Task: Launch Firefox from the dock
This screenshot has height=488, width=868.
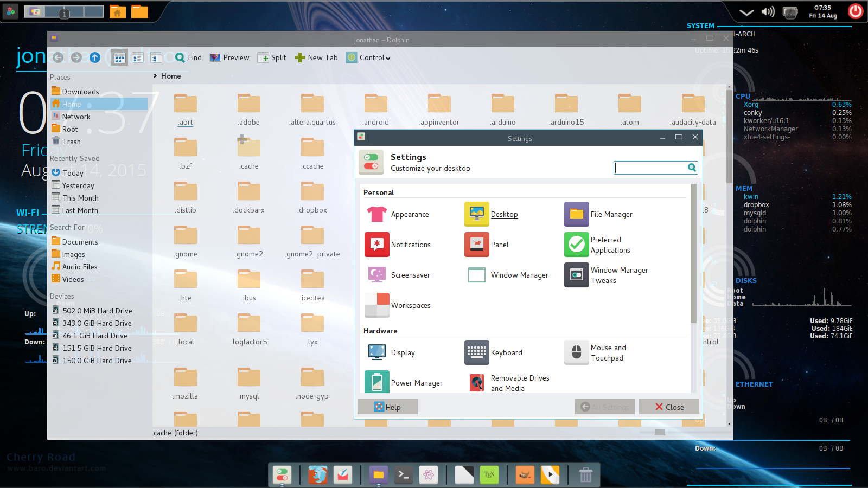Action: click(x=318, y=475)
